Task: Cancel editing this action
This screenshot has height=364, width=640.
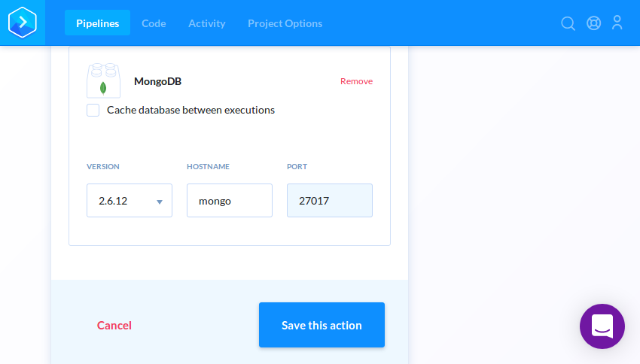Action: tap(114, 326)
